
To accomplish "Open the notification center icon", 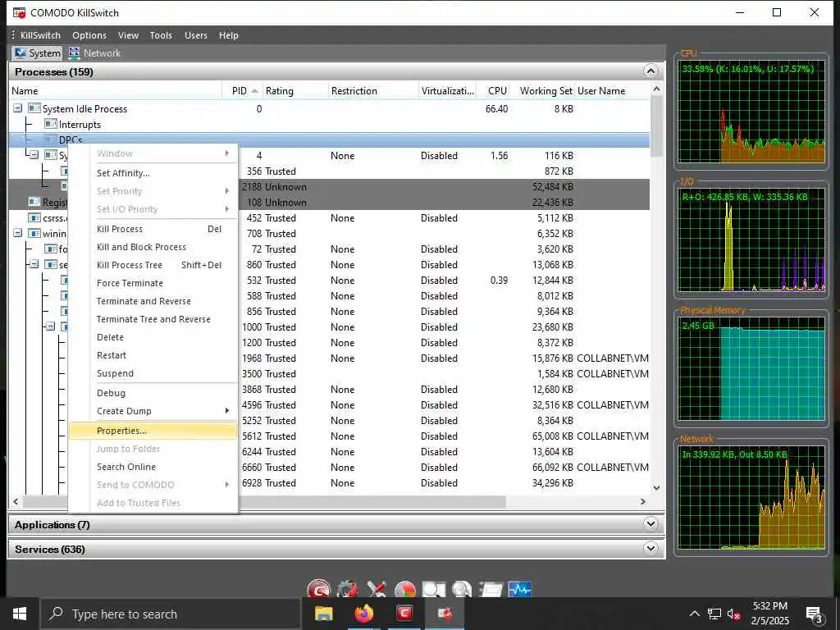I will click(814, 614).
